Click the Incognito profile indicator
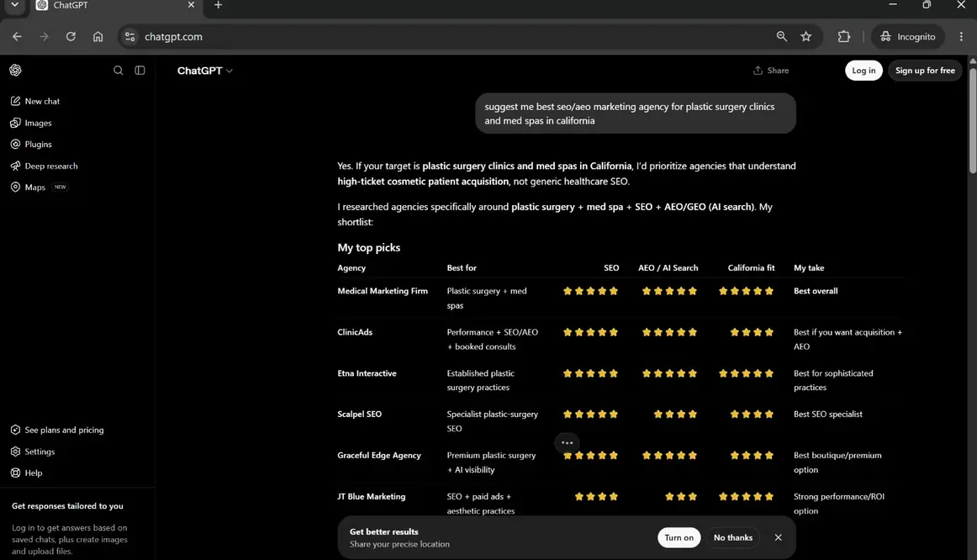Image resolution: width=977 pixels, height=560 pixels. 908,37
